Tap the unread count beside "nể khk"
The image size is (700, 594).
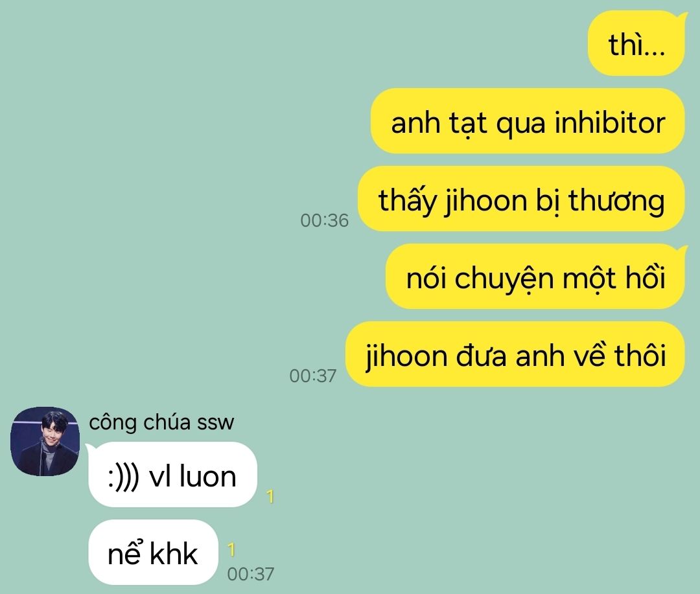(231, 550)
